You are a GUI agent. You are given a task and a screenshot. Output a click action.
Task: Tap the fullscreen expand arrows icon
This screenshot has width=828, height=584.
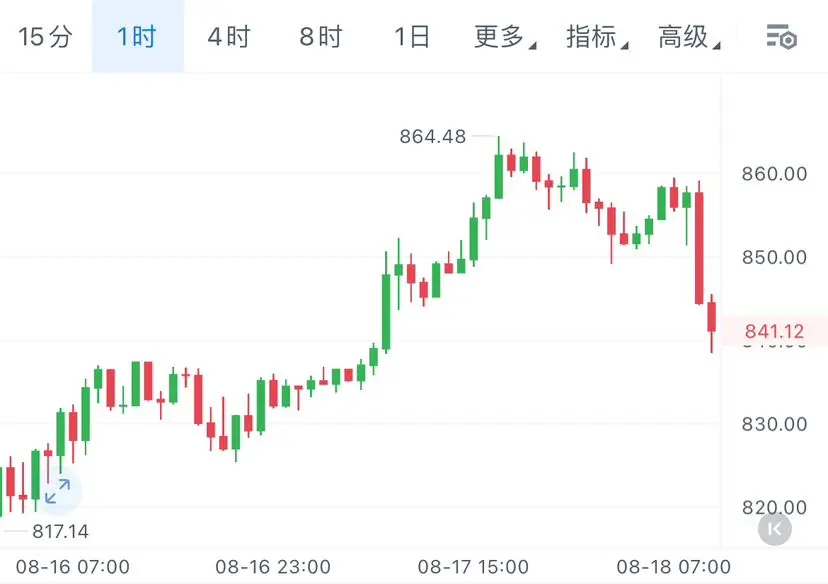pos(57,491)
